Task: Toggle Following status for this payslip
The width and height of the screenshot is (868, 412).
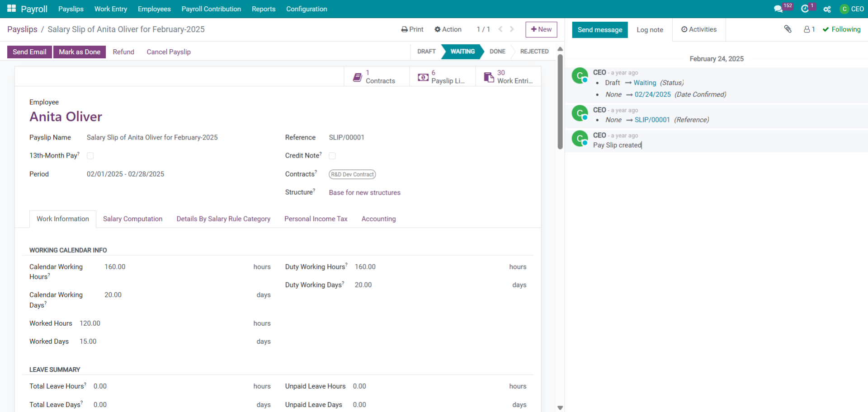Action: pyautogui.click(x=841, y=29)
